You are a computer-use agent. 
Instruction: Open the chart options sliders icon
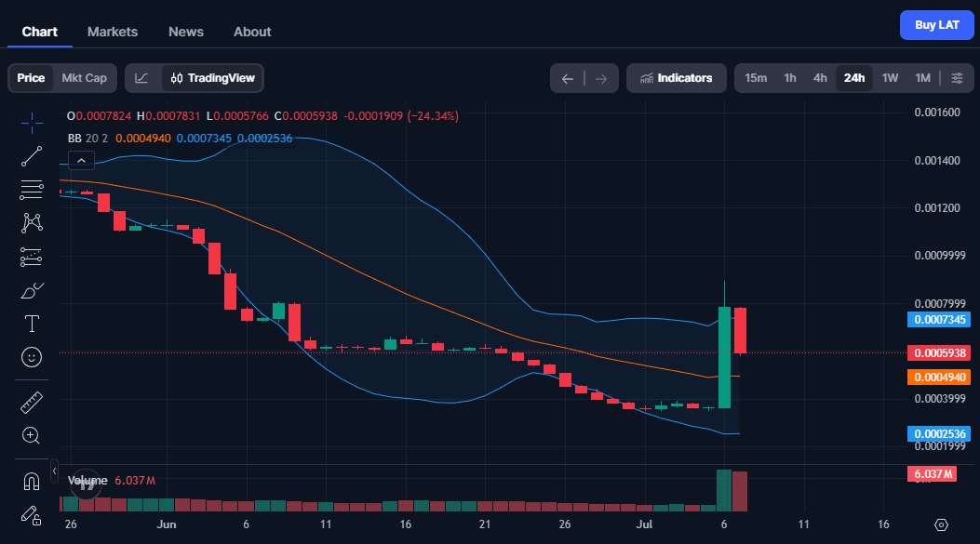(957, 78)
